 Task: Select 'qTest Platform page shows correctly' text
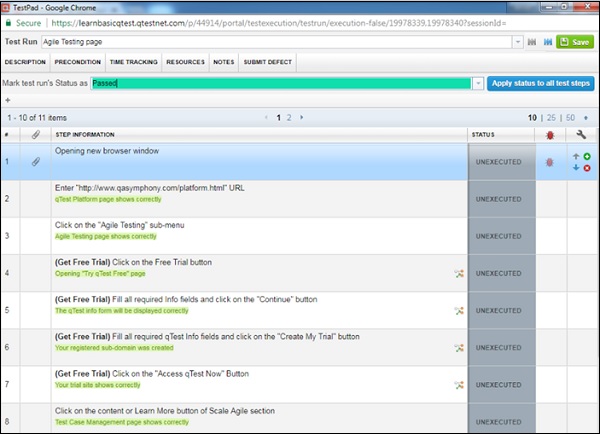pos(108,199)
